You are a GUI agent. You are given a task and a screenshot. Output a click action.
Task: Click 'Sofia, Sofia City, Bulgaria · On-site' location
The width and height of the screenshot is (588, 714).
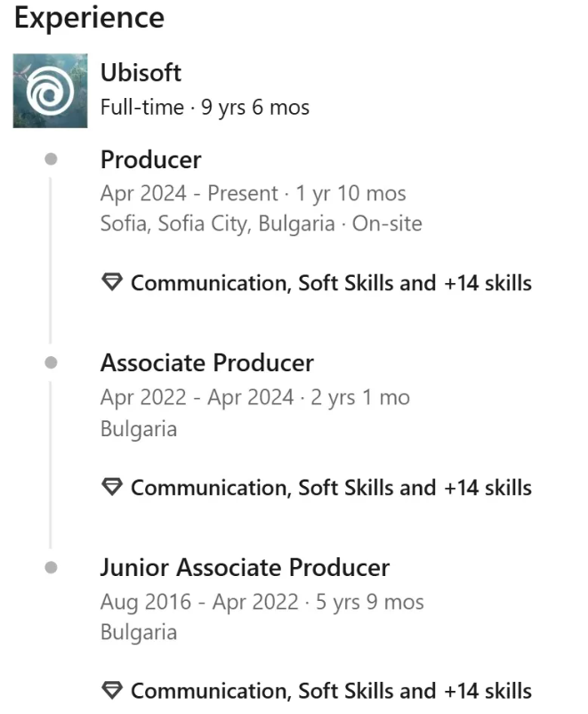[261, 223]
